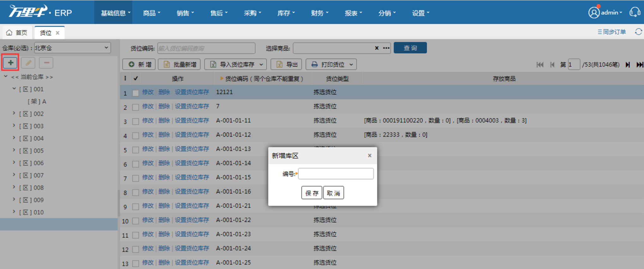Click the home icon on 首页 tab

point(9,33)
